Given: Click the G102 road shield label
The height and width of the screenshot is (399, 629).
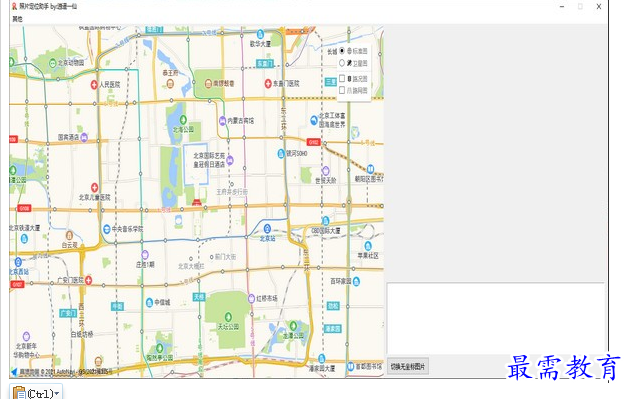Looking at the screenshot, I should pyautogui.click(x=313, y=142).
